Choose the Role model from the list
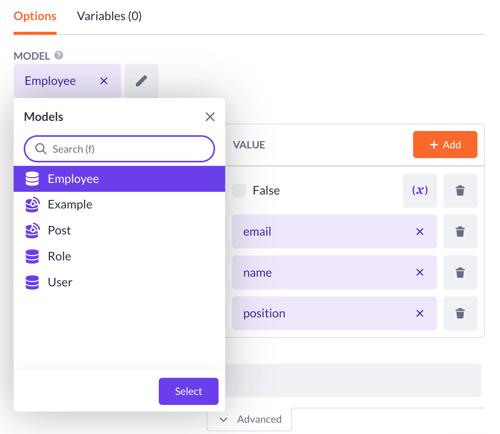The image size is (500, 434). coord(119,256)
